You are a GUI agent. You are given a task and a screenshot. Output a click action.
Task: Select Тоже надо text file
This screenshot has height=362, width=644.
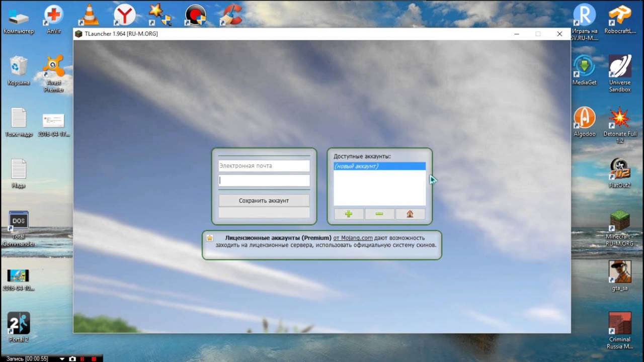pos(19,122)
